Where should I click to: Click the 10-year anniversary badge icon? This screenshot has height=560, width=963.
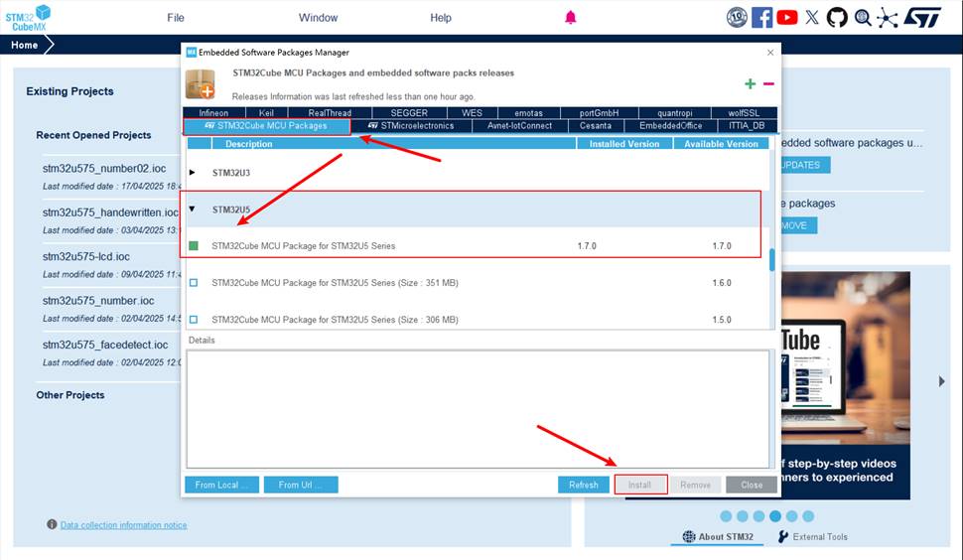point(737,17)
